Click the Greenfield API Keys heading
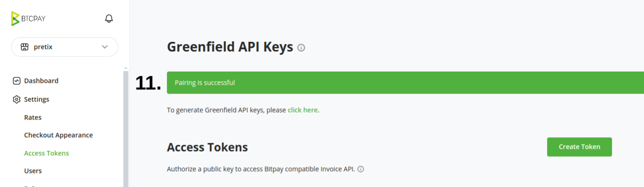The image size is (644, 187). pos(230,47)
